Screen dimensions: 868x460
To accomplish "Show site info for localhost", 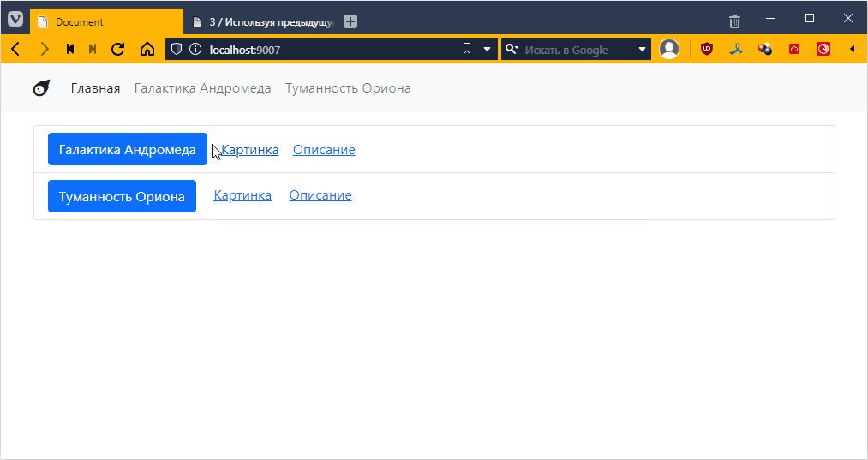I will pyautogui.click(x=195, y=50).
